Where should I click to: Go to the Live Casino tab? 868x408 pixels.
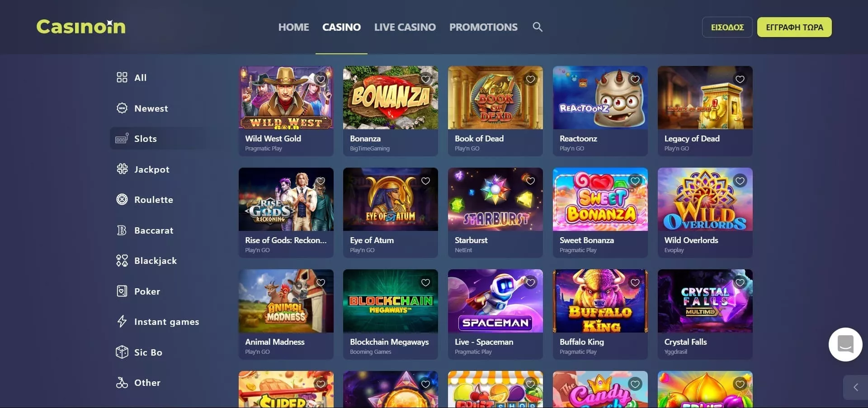(405, 27)
